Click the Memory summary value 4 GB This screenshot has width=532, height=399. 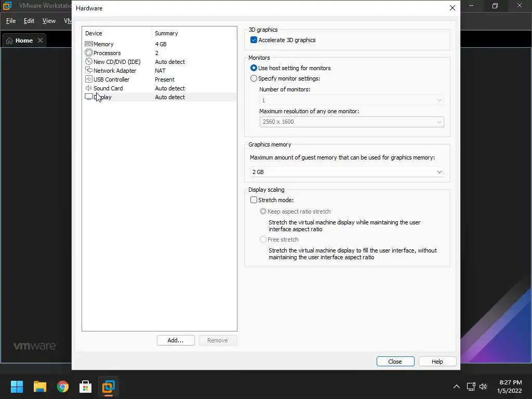tap(161, 44)
